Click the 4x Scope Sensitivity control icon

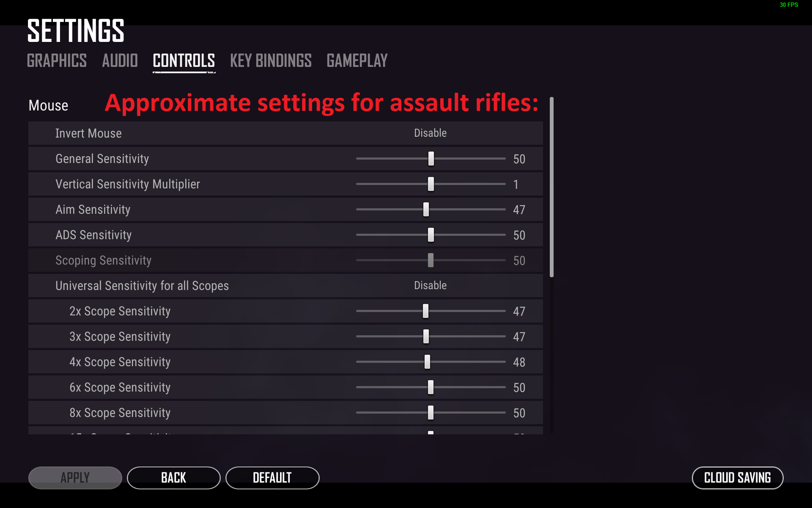click(427, 362)
